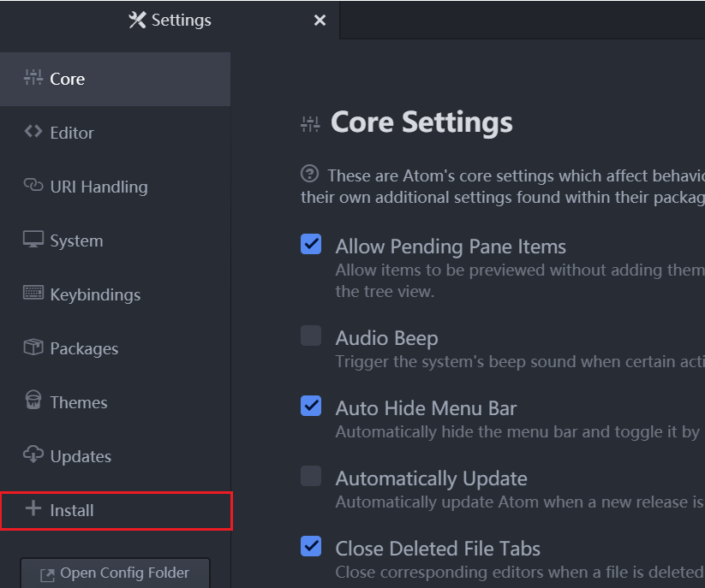Viewport: 705px width, 588px height.
Task: Click the System monitor icon
Action: click(x=33, y=240)
